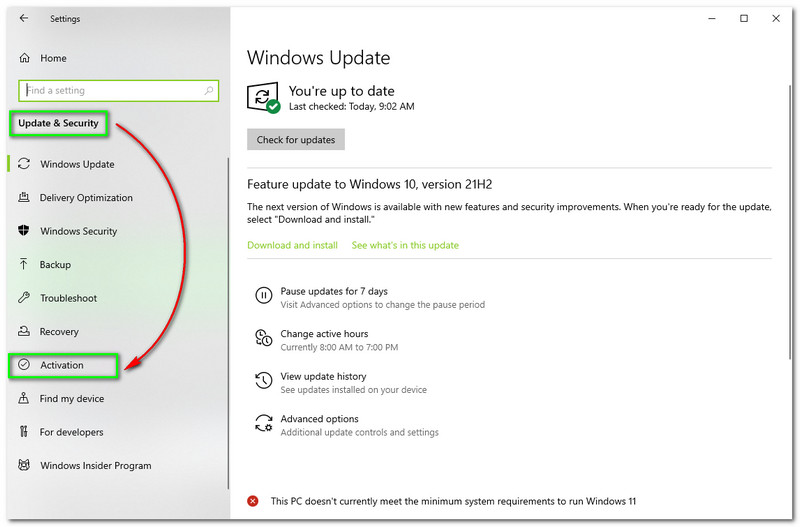Select Find my device in sidebar
The height and width of the screenshot is (527, 800).
[x=71, y=399]
